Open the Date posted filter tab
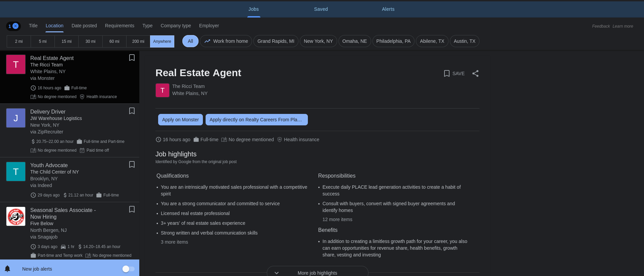The height and width of the screenshot is (276, 644). pyautogui.click(x=84, y=26)
